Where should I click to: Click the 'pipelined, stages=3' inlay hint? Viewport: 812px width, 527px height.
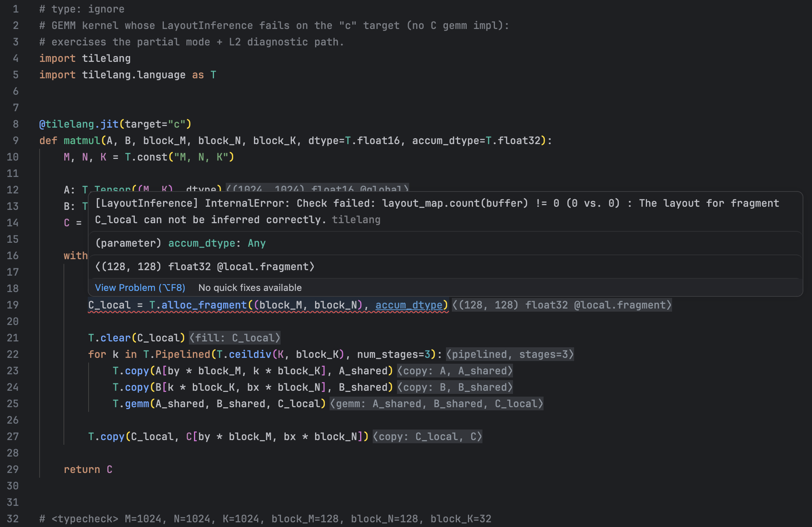pos(510,354)
